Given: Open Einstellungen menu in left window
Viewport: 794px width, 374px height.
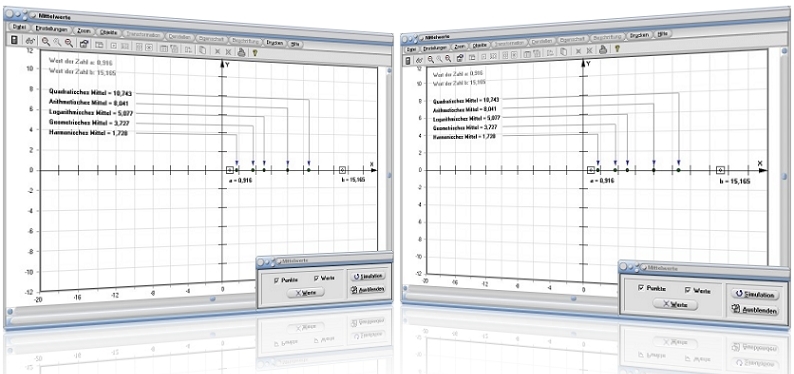Looking at the screenshot, I should [52, 29].
